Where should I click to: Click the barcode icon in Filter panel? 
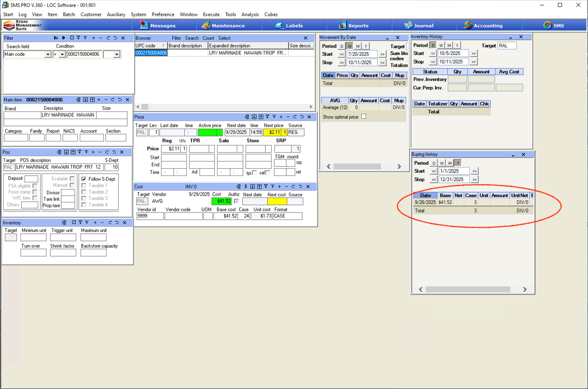pos(56,38)
